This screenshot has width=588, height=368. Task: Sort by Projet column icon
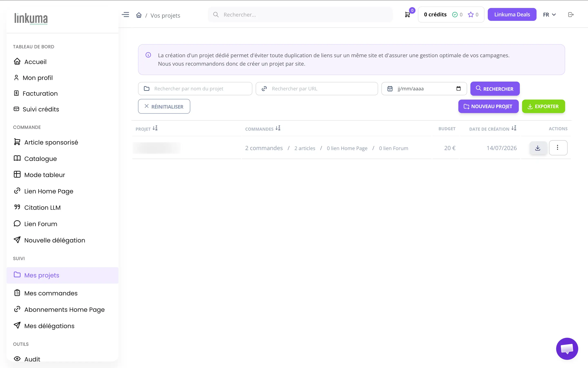(x=155, y=128)
